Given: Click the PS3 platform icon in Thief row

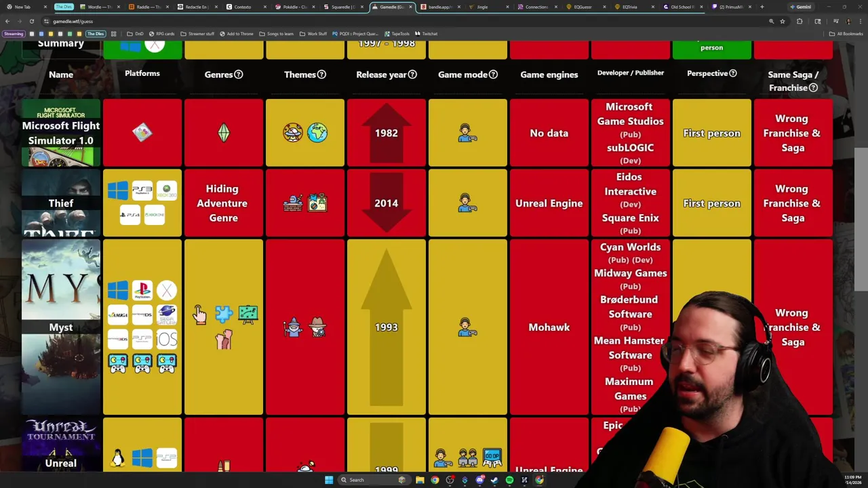Looking at the screenshot, I should (x=142, y=190).
